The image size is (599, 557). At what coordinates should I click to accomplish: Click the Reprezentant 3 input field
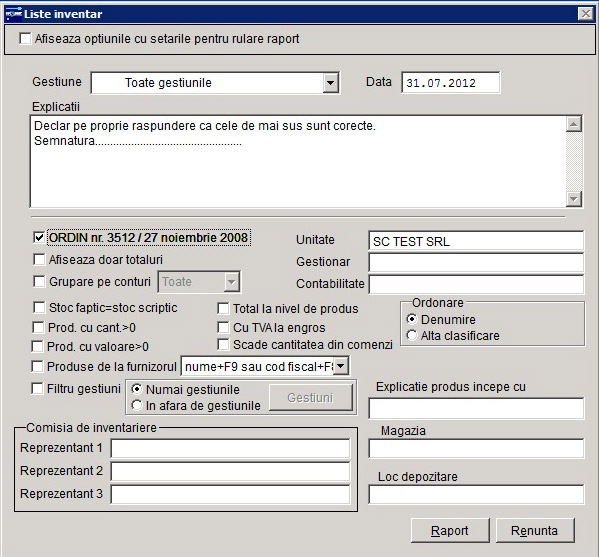230,494
